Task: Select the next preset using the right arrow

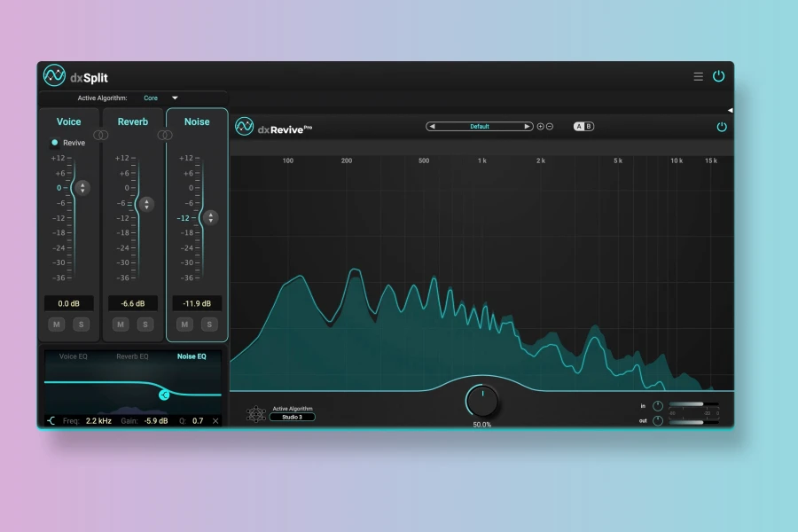Action: [527, 127]
